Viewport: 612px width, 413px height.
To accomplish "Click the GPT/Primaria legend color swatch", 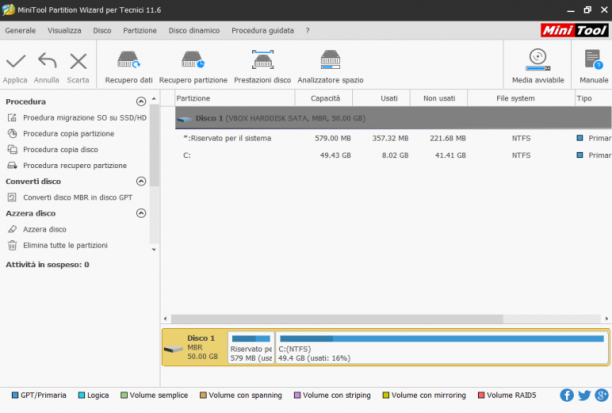I will point(15,395).
